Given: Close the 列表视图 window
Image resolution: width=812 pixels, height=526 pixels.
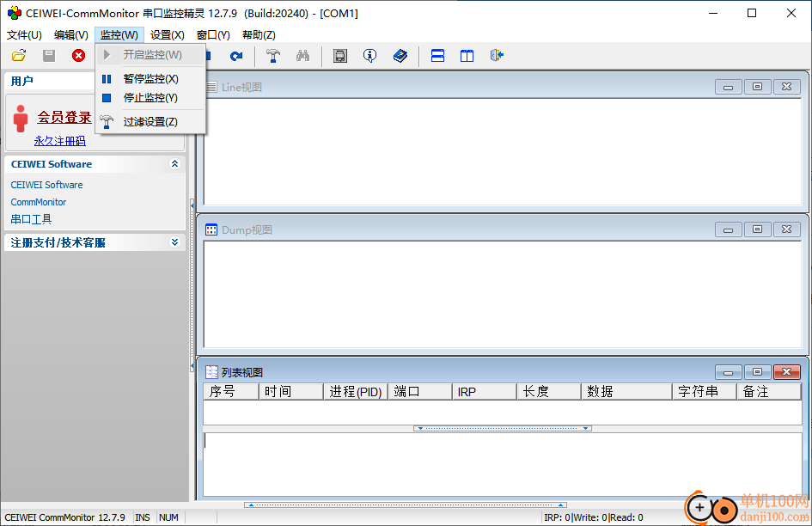Looking at the screenshot, I should (x=786, y=372).
